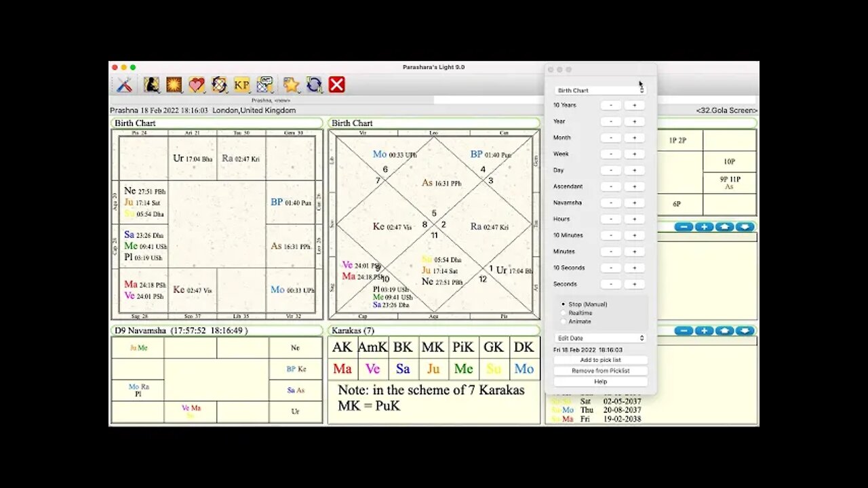868x488 pixels.
Task: Click the person-reading chart toolbar icon
Action: 151,85
